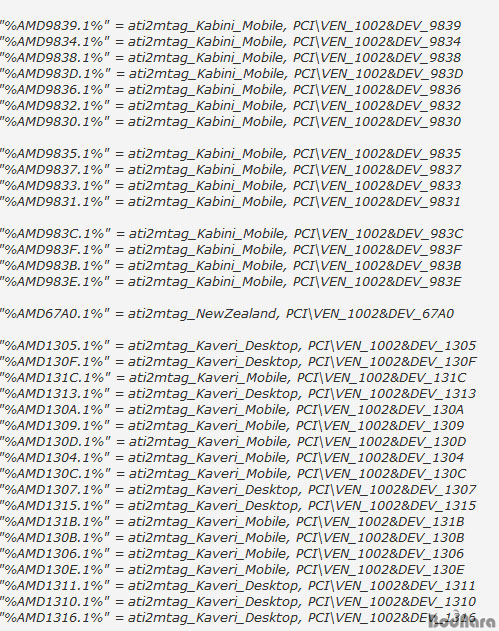Click the %AMD130A.1% Kaveri_Mobile line

(x=232, y=410)
